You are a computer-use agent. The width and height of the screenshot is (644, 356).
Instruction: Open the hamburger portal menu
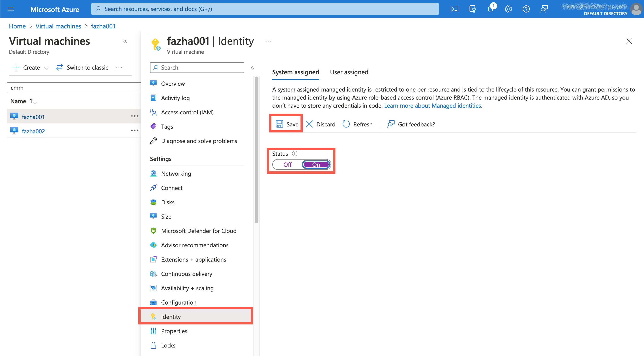click(x=11, y=9)
